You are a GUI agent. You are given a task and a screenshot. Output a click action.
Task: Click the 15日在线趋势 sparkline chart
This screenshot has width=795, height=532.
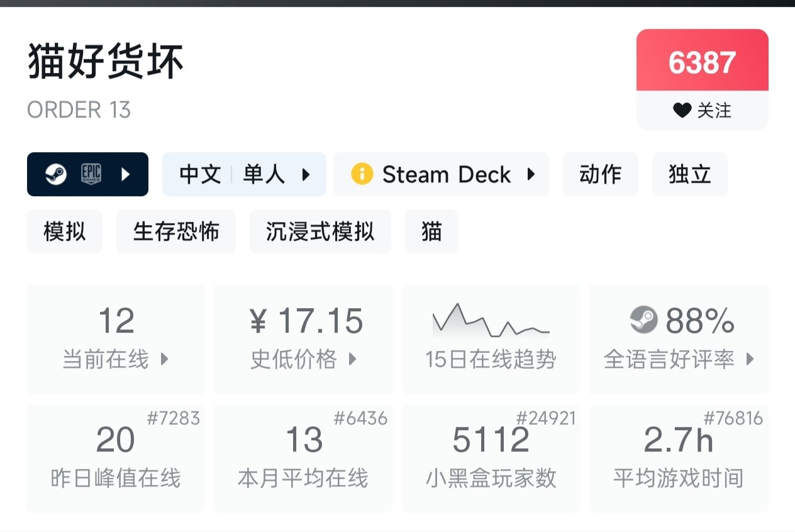491,321
